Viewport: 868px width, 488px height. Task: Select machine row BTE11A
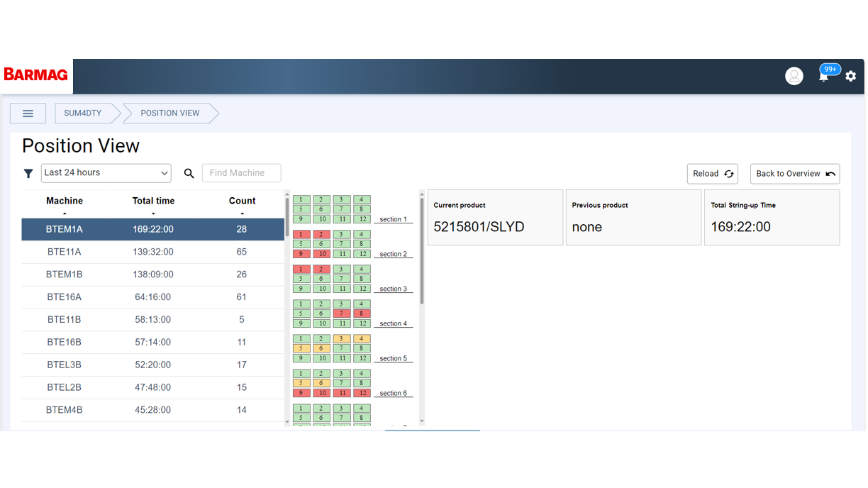(x=153, y=252)
